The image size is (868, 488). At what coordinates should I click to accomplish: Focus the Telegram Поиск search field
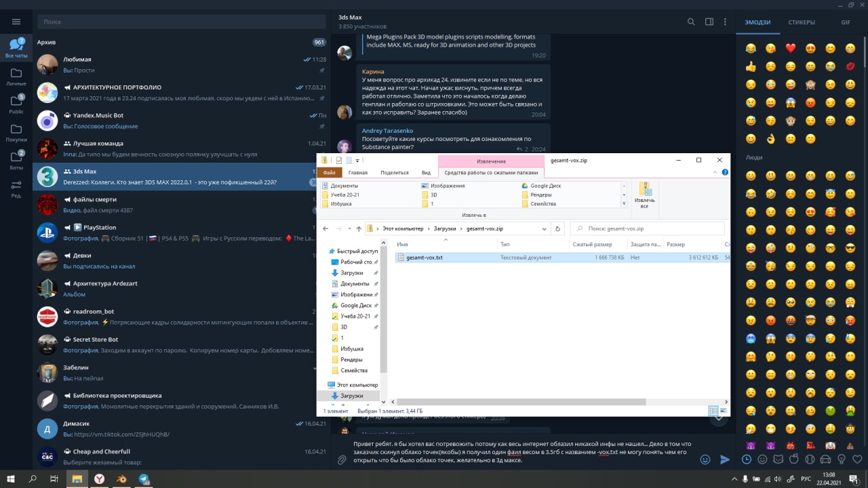180,22
